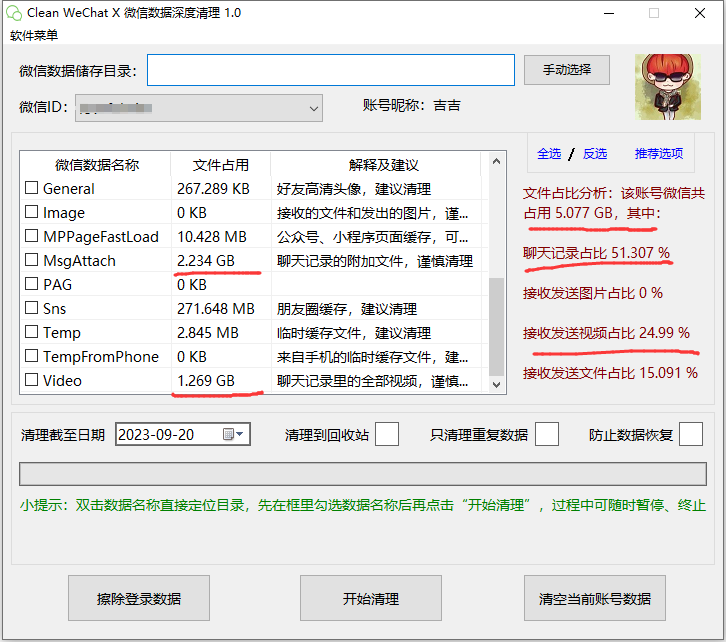Open the calendar picker for 清理截至日期
Image resolution: width=726 pixels, height=642 pixels.
pyautogui.click(x=233, y=434)
